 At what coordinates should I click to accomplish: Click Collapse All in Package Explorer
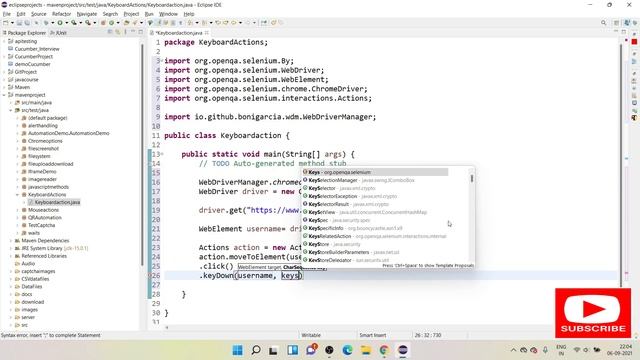[110, 32]
